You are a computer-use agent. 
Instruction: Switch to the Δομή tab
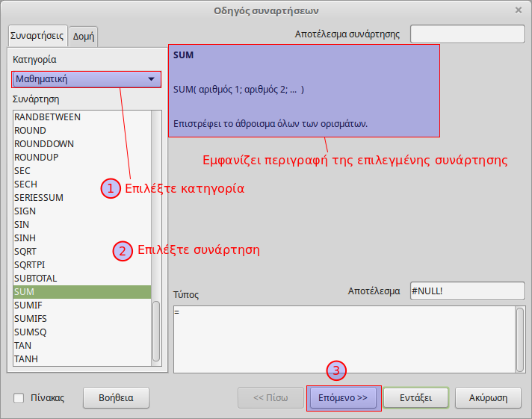point(83,36)
